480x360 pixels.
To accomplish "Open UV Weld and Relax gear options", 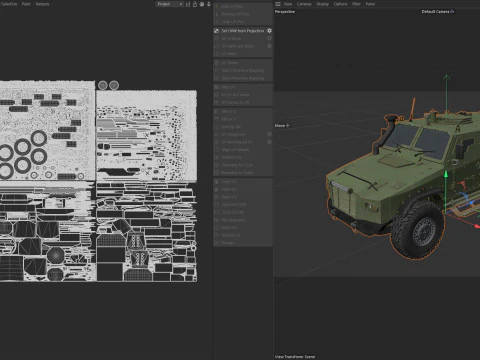I will 269,46.
